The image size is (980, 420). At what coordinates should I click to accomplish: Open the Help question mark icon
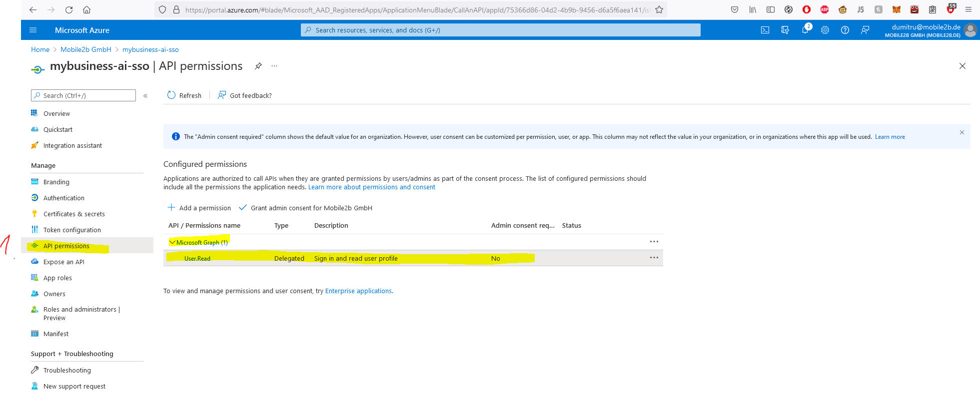click(845, 30)
